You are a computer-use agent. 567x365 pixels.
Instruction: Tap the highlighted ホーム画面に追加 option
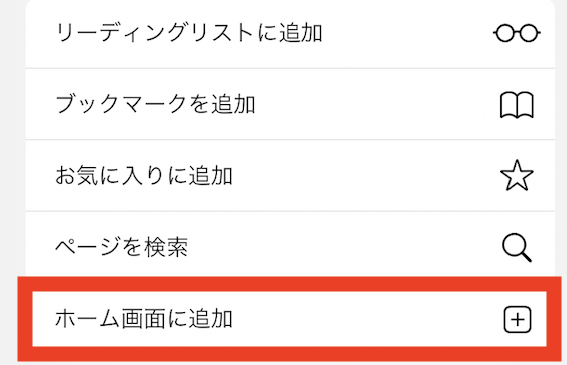click(x=289, y=319)
